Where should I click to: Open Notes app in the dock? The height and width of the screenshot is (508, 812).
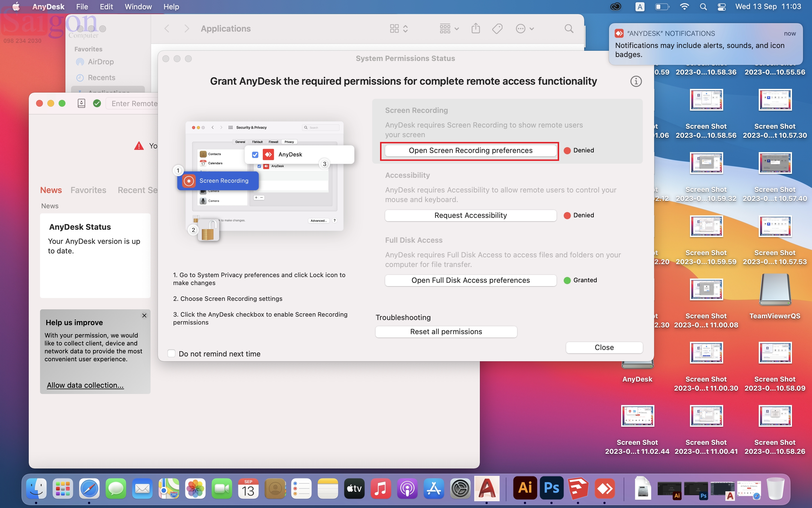[328, 489]
